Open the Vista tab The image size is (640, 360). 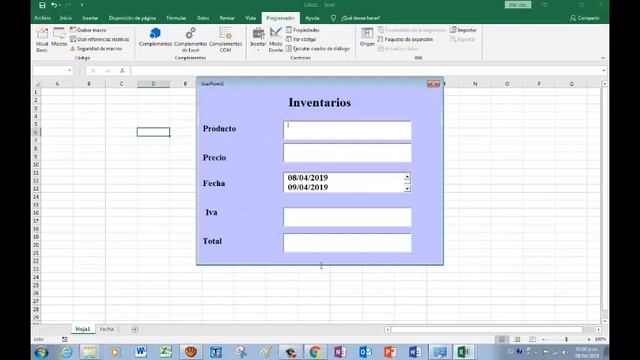(x=250, y=18)
